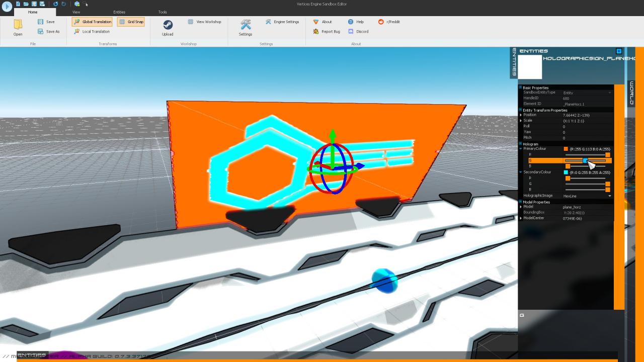
Task: Open the Tools ribbon tab
Action: pos(163,12)
